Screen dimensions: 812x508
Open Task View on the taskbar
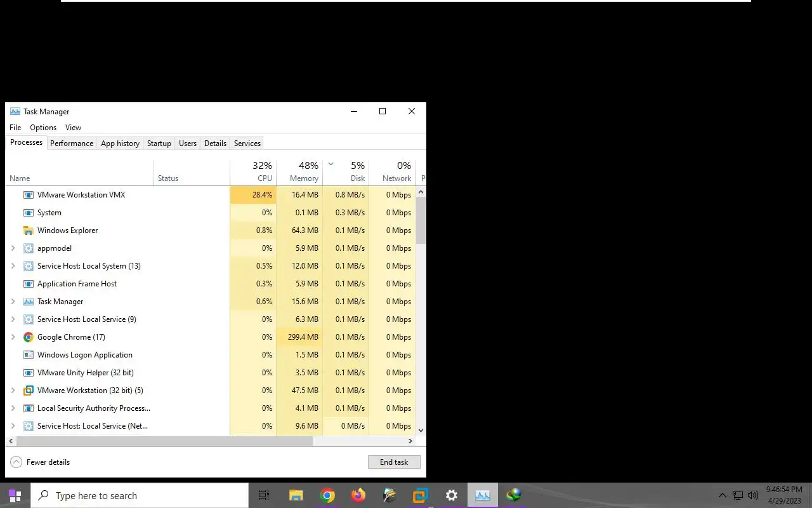(x=264, y=495)
